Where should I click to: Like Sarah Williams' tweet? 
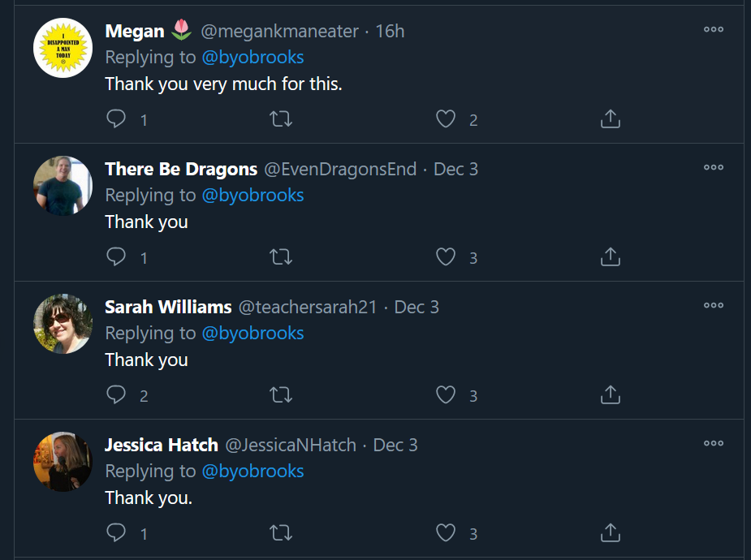[x=446, y=395]
